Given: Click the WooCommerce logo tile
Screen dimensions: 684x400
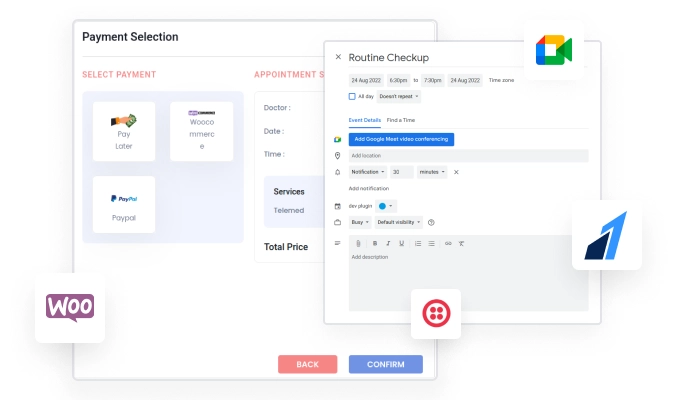Looking at the screenshot, I should [70, 308].
